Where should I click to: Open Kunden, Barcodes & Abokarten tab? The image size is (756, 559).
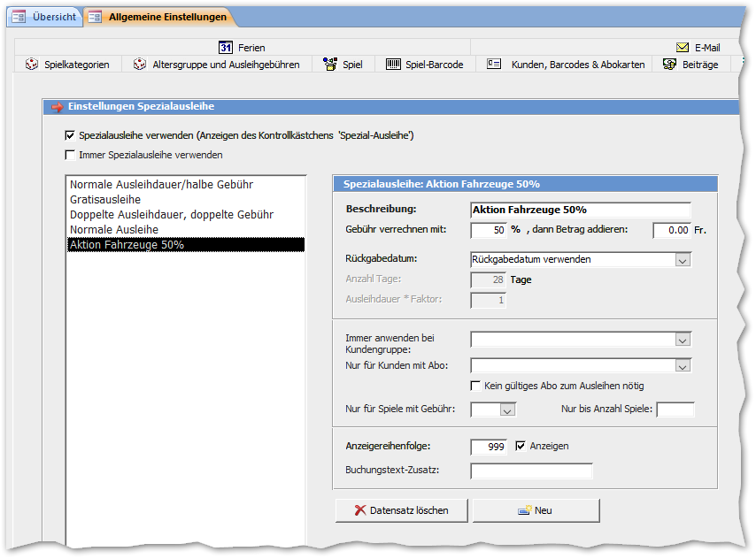(x=566, y=64)
